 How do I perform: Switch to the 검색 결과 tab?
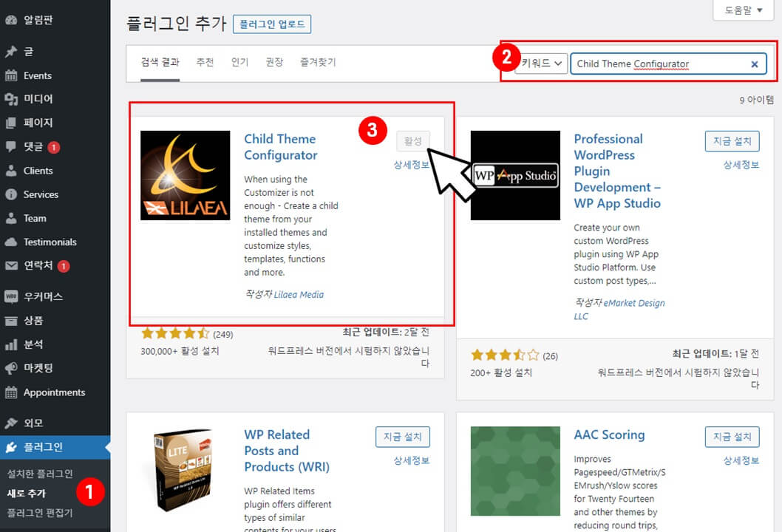point(160,62)
